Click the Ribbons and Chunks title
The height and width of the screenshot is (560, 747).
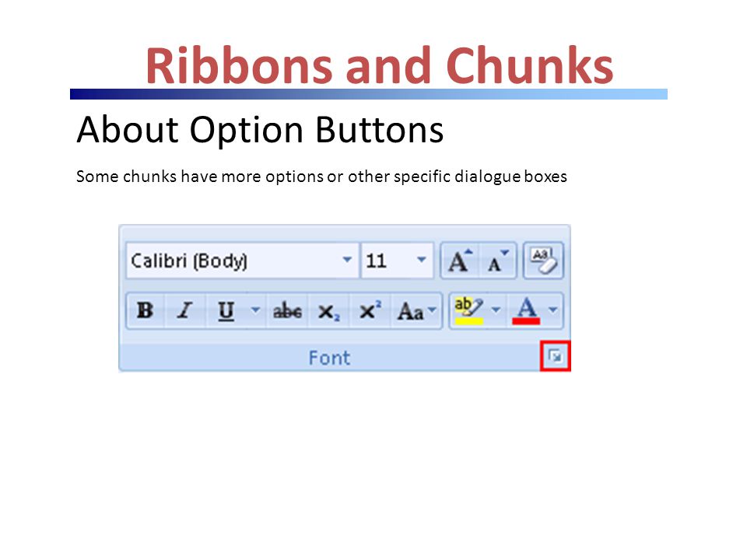click(379, 65)
